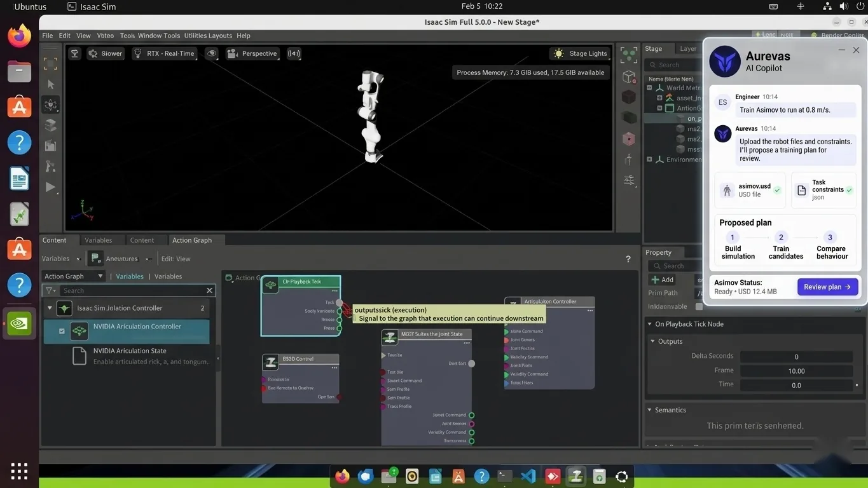
Task: Open the Siower settings button in viewport
Action: pyautogui.click(x=106, y=53)
